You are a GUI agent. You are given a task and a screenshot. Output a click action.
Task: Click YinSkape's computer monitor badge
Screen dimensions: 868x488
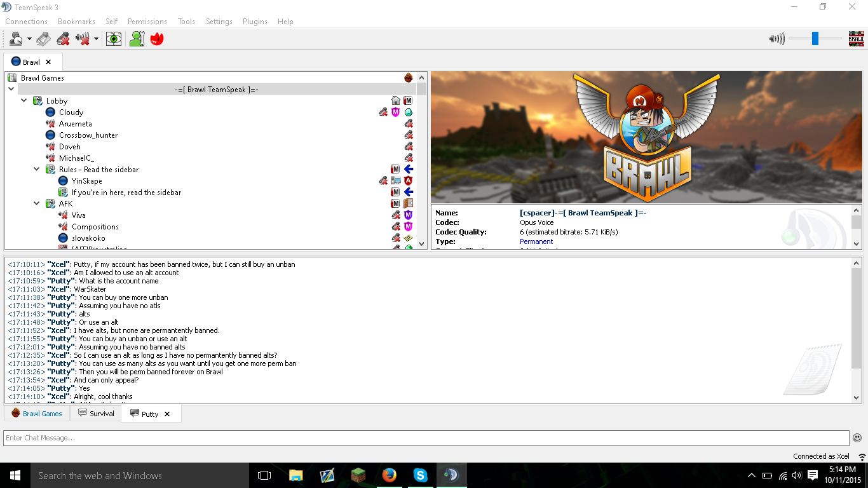pos(395,181)
